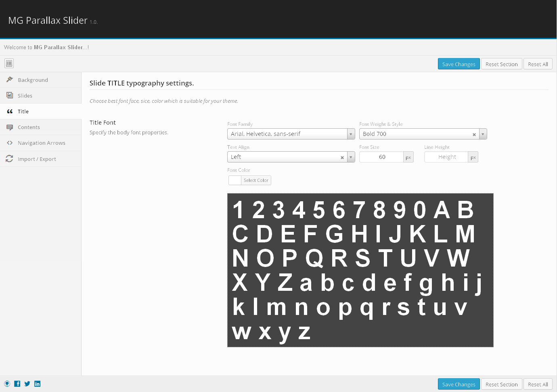Click the top Reset All button
Viewport: 557px width, 392px height.
538,64
